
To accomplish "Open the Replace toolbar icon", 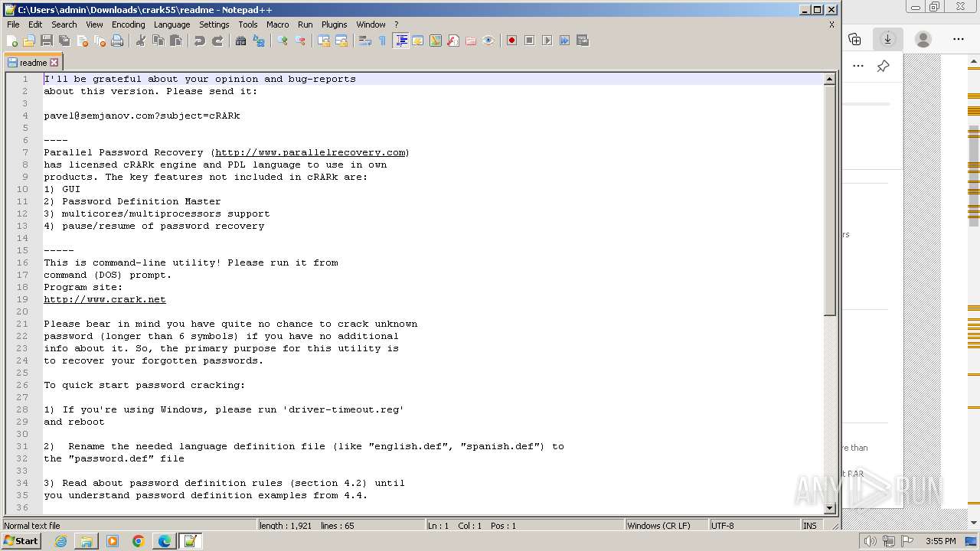I will 259,41.
